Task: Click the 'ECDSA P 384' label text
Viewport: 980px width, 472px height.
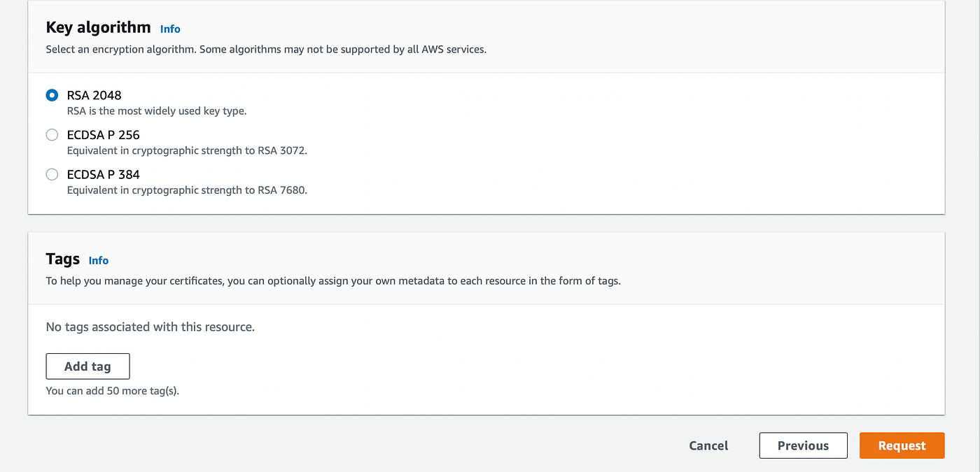Action: pyautogui.click(x=104, y=174)
